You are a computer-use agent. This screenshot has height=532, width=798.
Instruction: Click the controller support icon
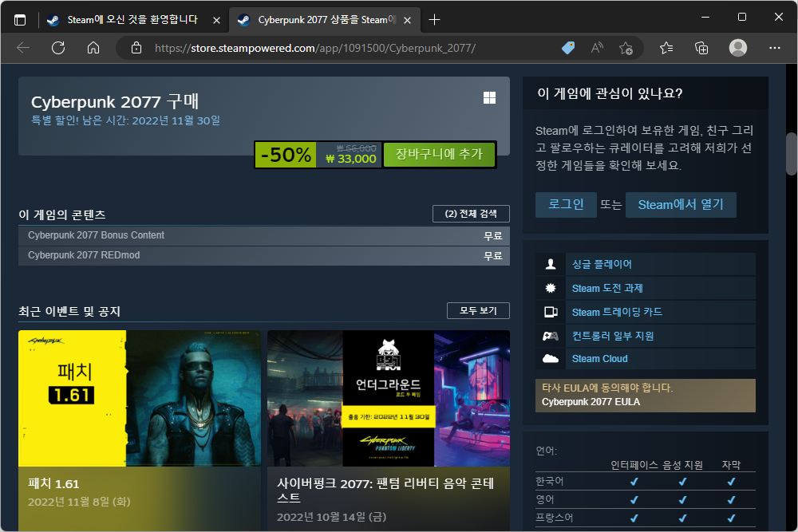[x=550, y=336]
